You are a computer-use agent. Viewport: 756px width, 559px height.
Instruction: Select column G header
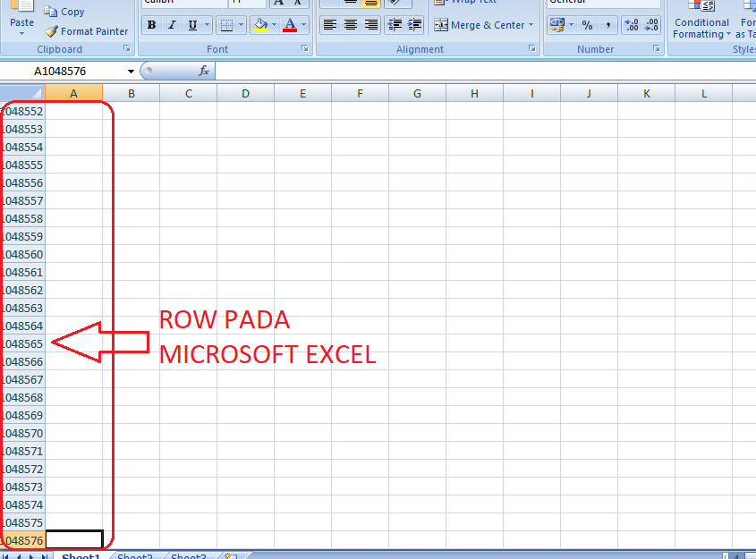(x=418, y=94)
